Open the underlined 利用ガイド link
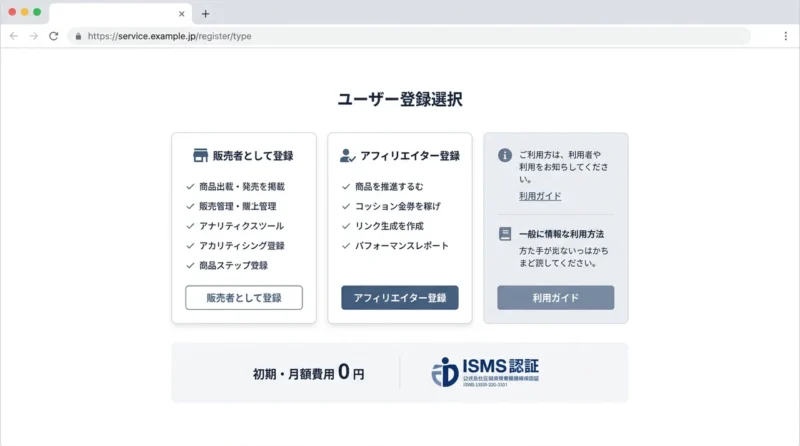800x446 pixels. click(x=540, y=196)
